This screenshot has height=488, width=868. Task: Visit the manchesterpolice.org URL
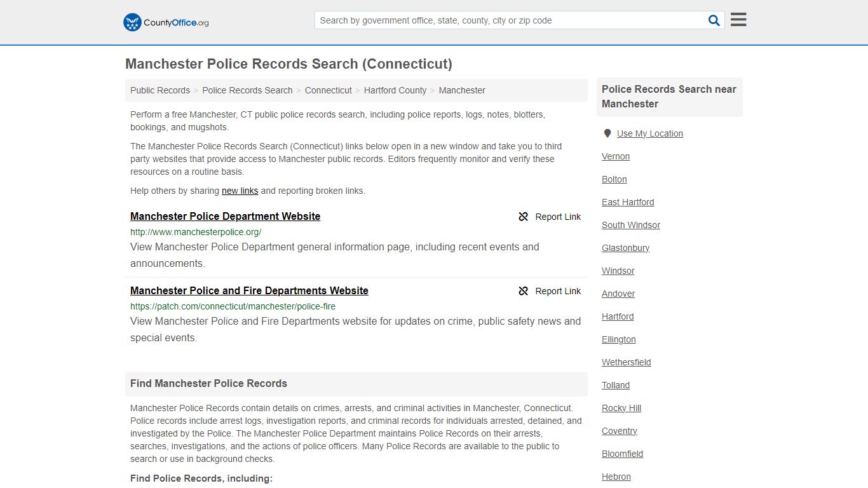pos(196,232)
